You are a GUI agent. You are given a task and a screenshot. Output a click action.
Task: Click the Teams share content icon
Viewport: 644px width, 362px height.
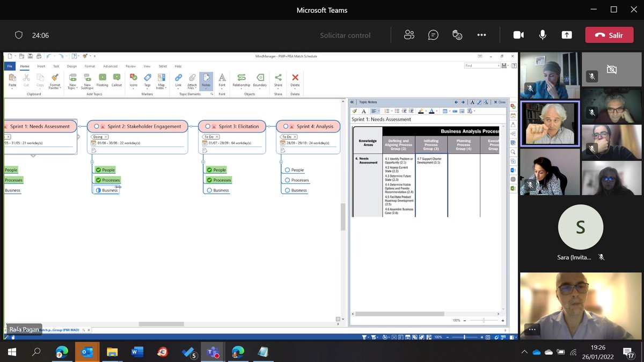tap(567, 35)
